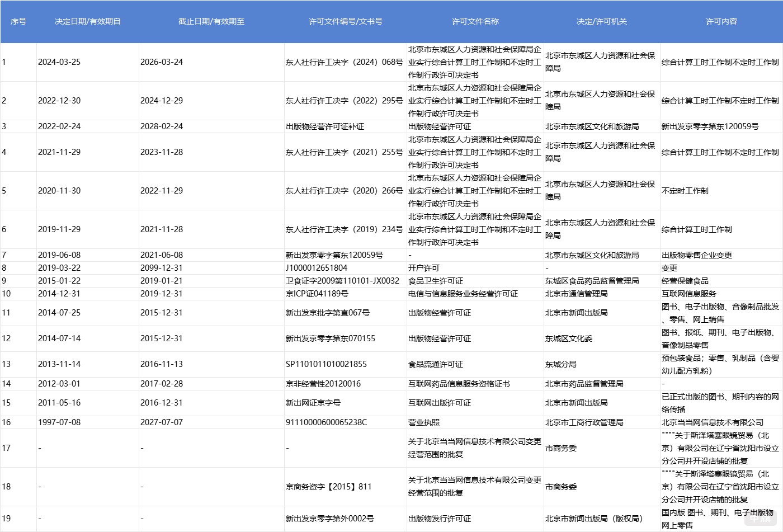This screenshot has width=783, height=532.
Task: Click the 许可文件名称 column header
Action: pyautogui.click(x=474, y=22)
